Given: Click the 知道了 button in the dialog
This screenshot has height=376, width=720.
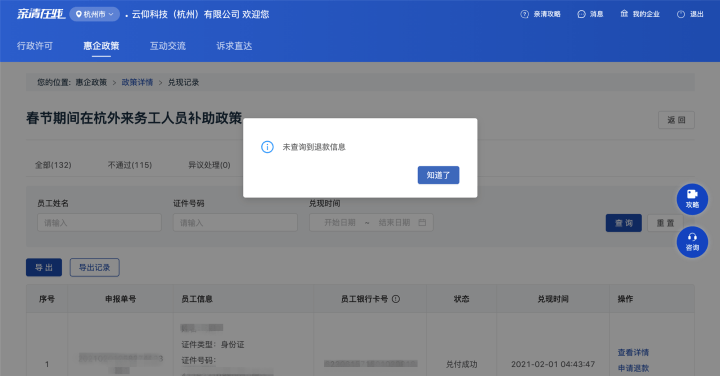Looking at the screenshot, I should tap(438, 175).
